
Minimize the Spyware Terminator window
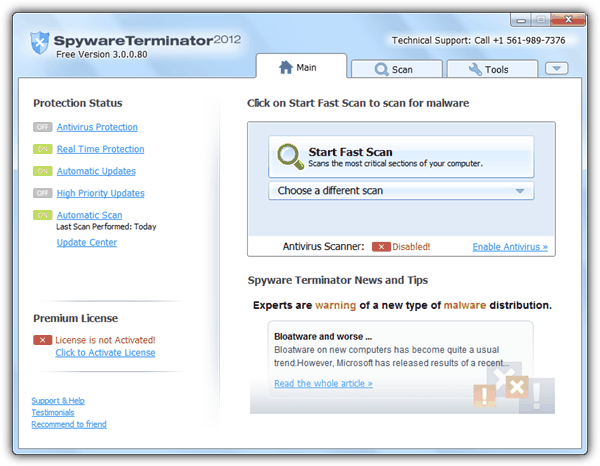tap(521, 20)
